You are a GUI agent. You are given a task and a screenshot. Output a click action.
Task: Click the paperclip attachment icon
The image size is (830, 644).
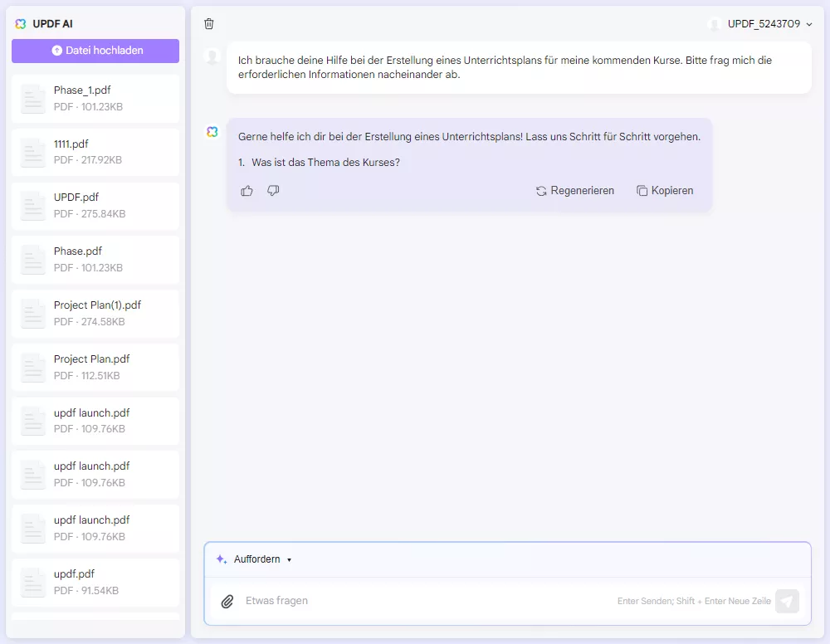(x=227, y=601)
